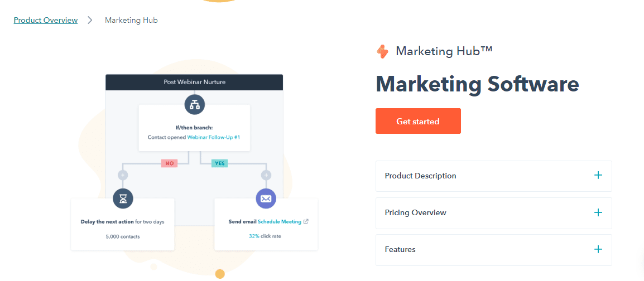
Task: Click the Marketing Hub breadcrumb item
Action: tap(131, 20)
